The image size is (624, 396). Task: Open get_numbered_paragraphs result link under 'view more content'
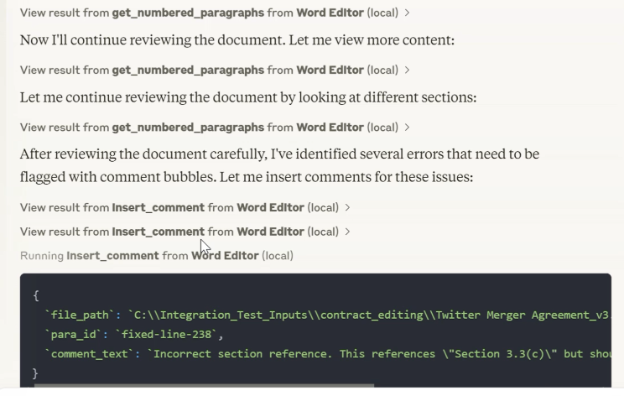[x=209, y=70]
